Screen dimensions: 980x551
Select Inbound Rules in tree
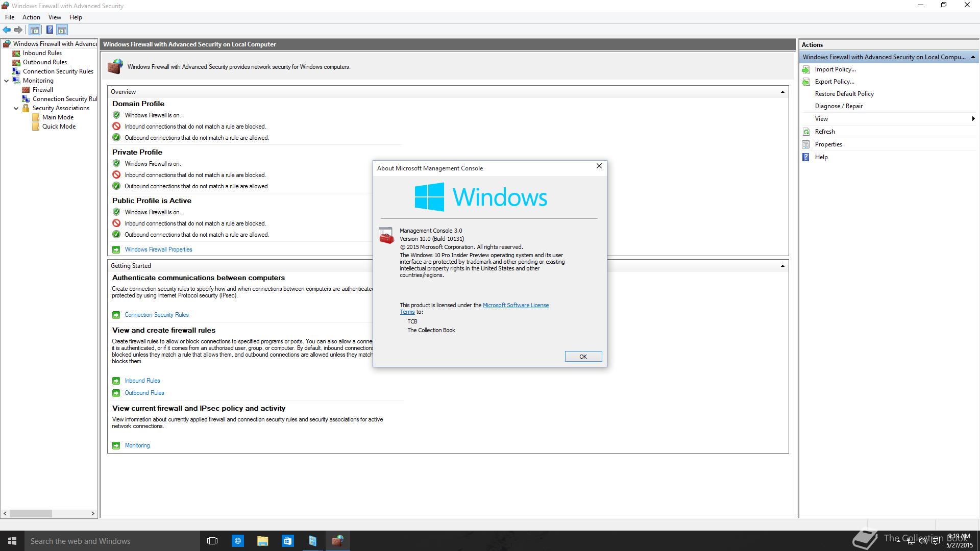(42, 53)
